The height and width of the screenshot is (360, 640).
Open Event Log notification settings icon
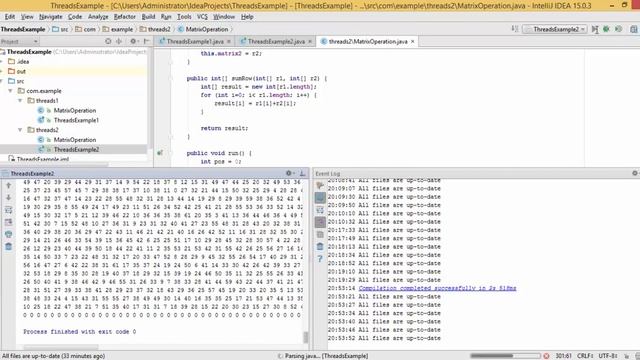click(x=320, y=186)
